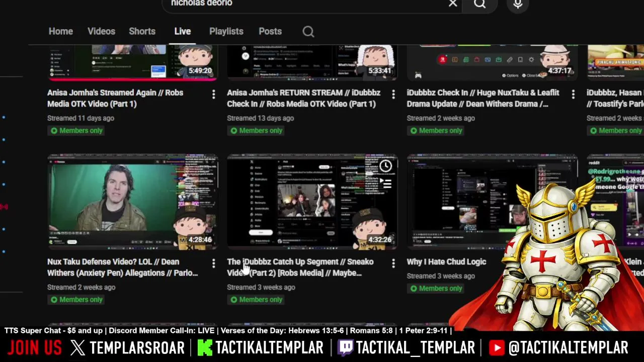644x362 pixels.
Task: Play the Nux Taku Defense Video thumbnail
Action: pos(133,202)
